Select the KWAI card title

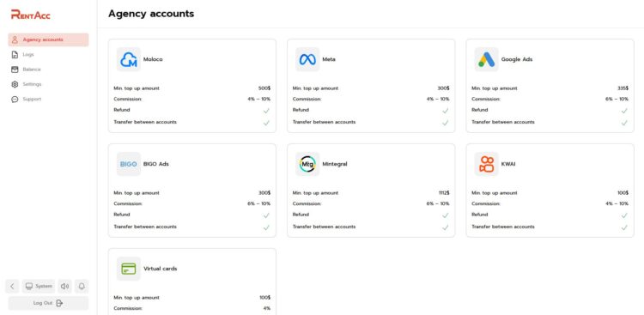tap(508, 164)
